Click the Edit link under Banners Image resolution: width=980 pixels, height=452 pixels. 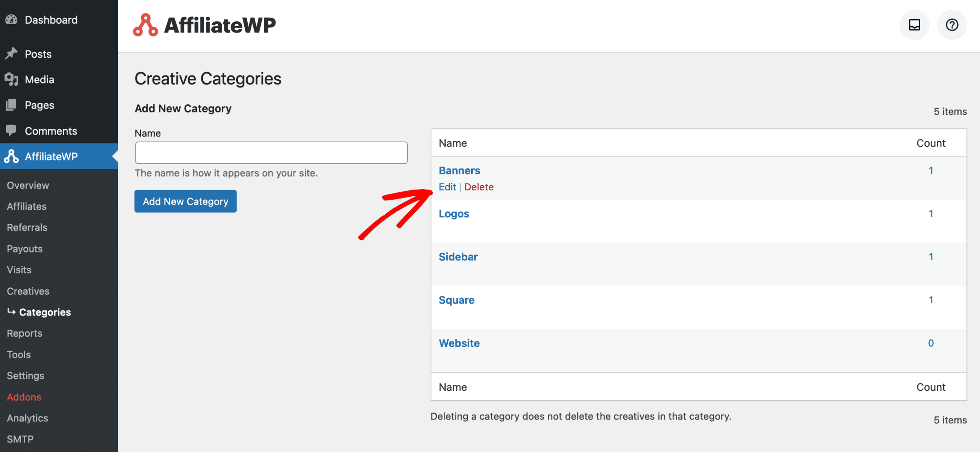tap(447, 187)
